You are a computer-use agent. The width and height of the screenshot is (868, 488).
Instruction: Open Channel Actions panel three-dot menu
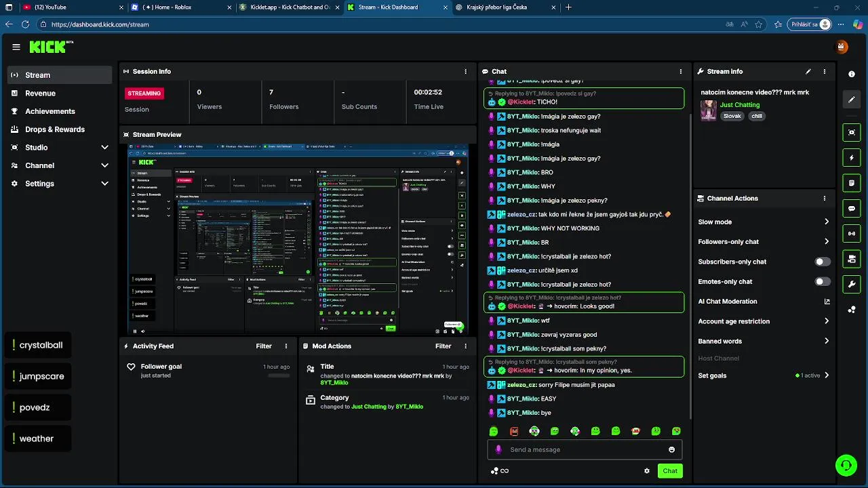point(825,199)
